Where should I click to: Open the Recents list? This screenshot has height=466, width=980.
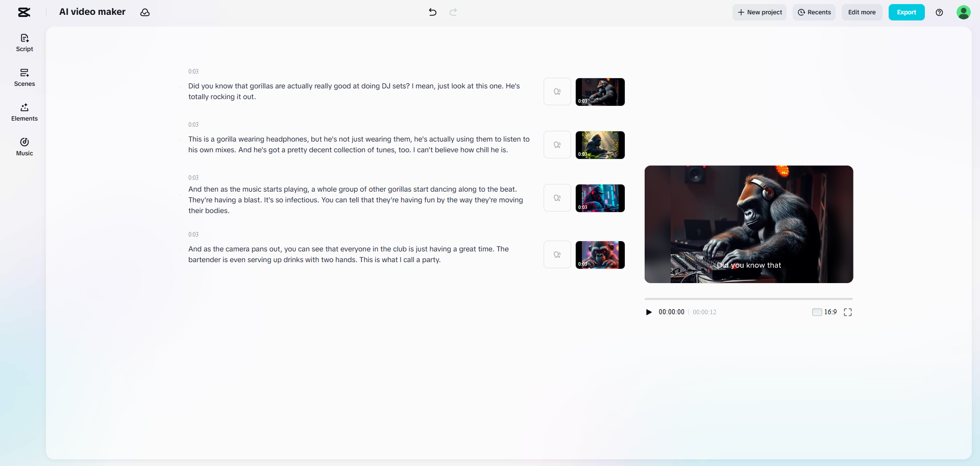814,12
